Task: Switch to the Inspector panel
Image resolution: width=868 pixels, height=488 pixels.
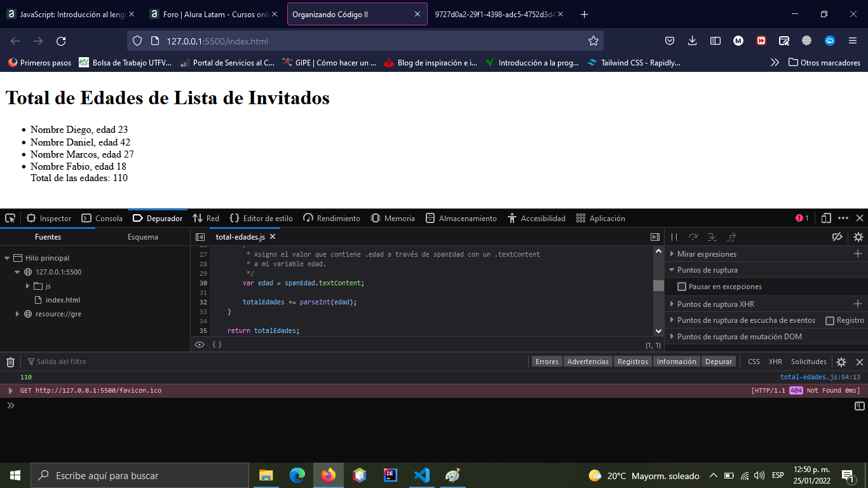Action: (49, 218)
